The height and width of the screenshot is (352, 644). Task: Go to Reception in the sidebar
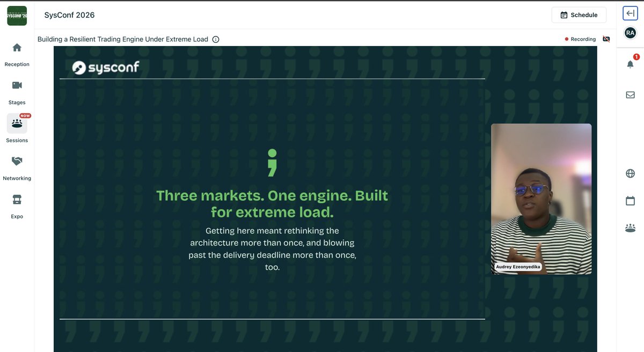point(17,54)
